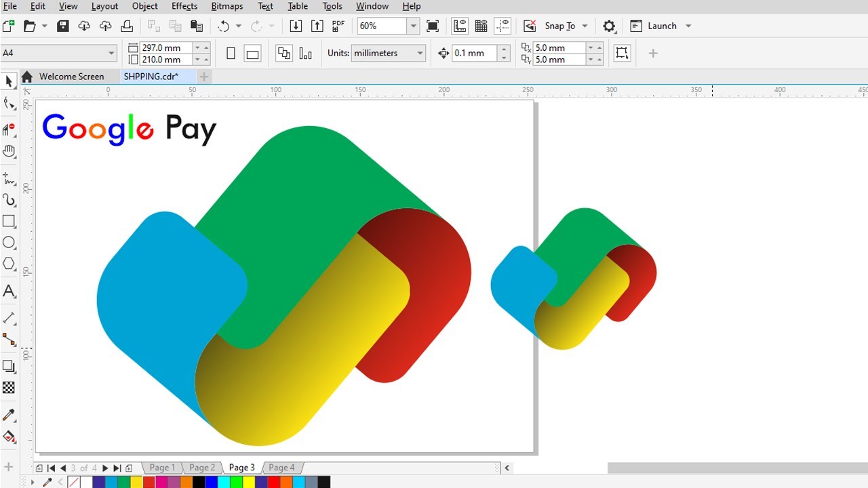
Task: Expand the undo history arrow
Action: pos(238,26)
